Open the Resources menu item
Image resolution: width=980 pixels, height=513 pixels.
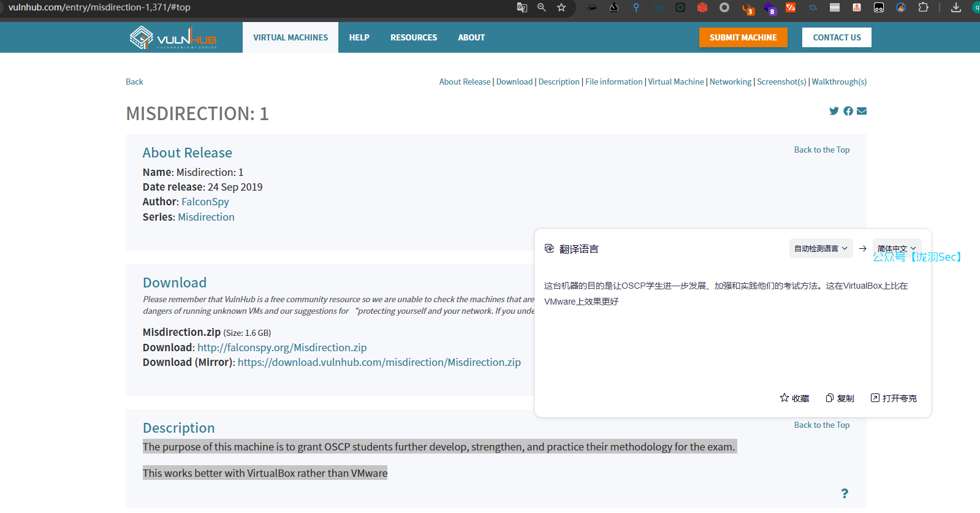[x=414, y=37]
